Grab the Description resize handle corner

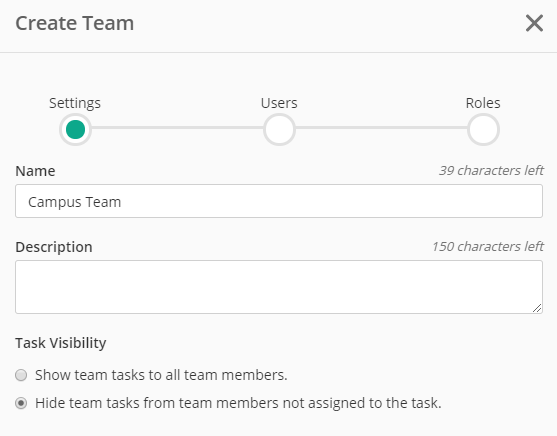coord(537,308)
